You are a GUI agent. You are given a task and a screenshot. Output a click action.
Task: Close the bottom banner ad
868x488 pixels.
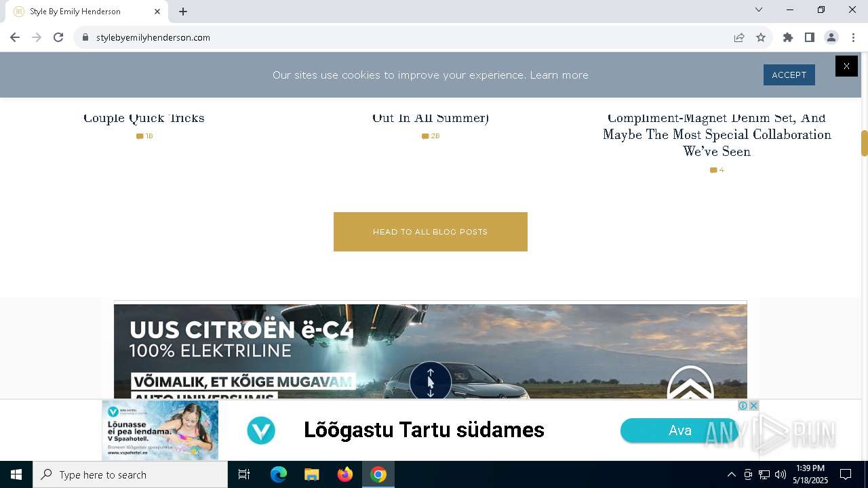click(753, 405)
